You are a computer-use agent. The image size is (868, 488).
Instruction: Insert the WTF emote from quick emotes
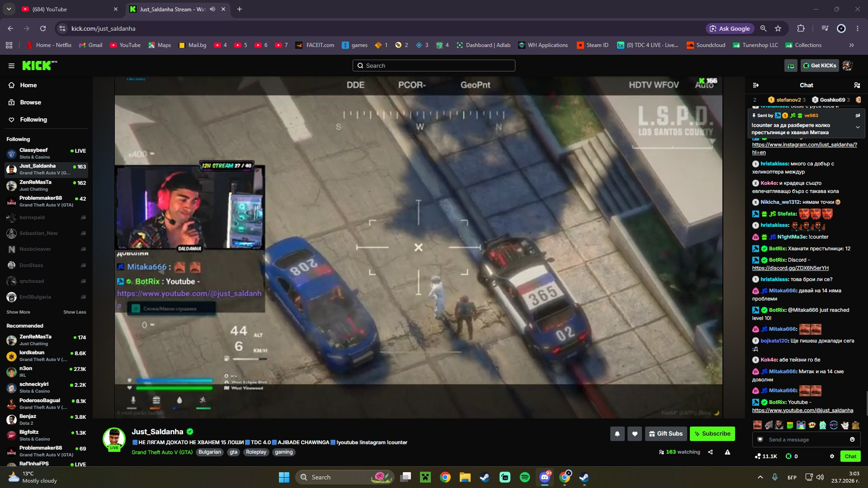834,425
